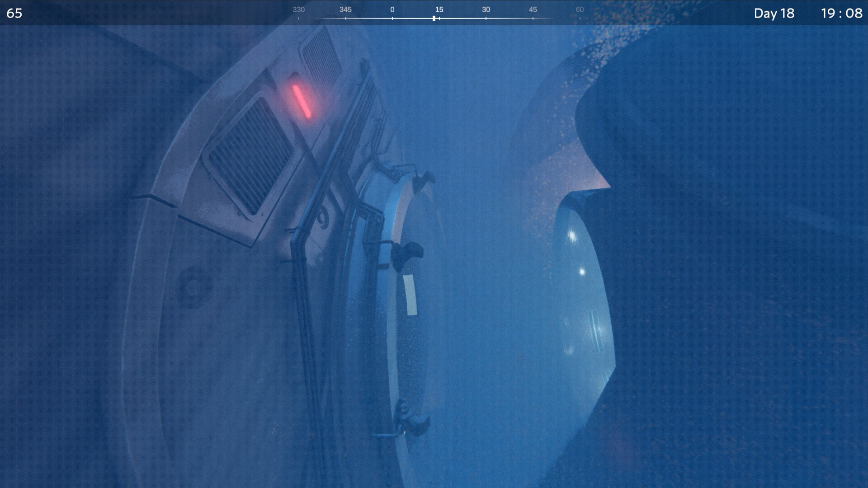Click the compass label 45
Image resolution: width=868 pixels, height=488 pixels.
pos(533,9)
